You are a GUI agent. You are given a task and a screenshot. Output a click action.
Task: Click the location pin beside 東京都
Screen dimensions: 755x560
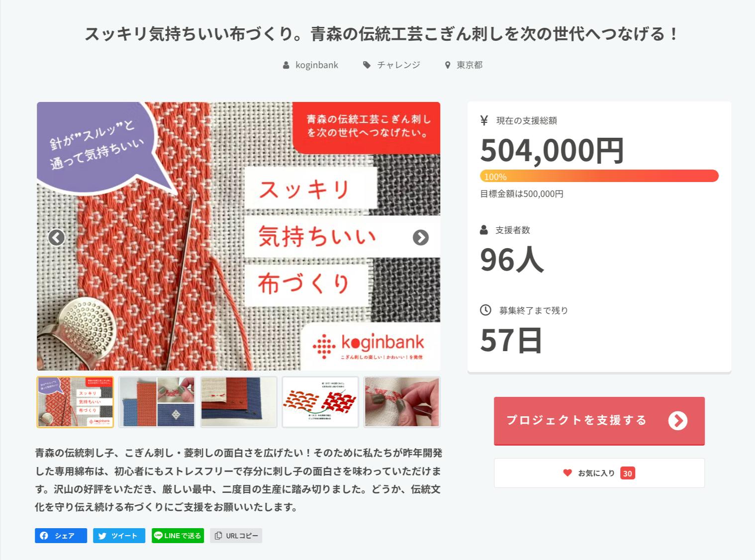[x=448, y=65]
